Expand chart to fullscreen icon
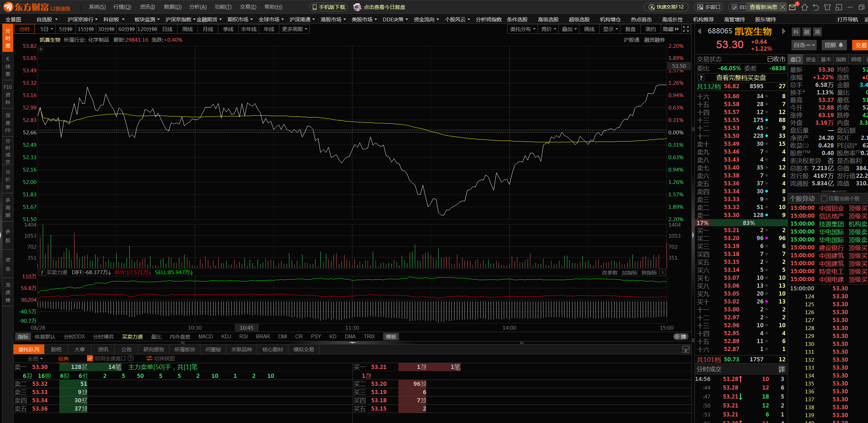Image resolution: width=868 pixels, height=423 pixels. coord(686,29)
